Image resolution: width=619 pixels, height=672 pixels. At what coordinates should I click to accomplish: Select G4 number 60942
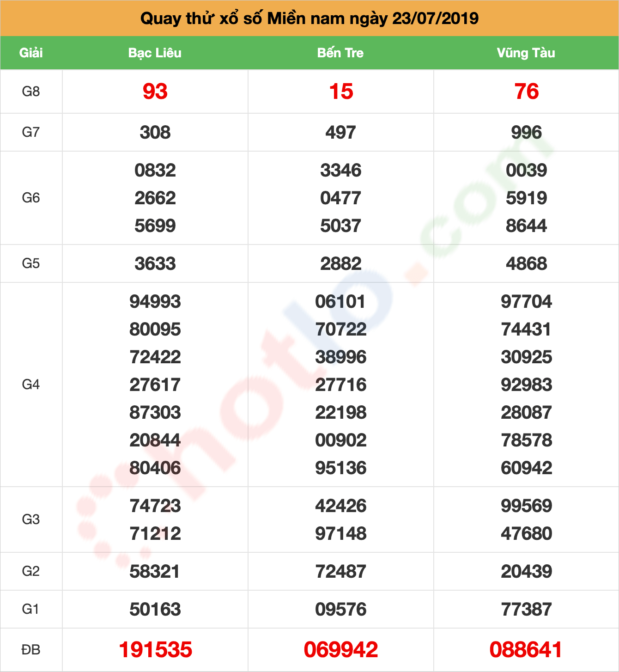point(527,468)
